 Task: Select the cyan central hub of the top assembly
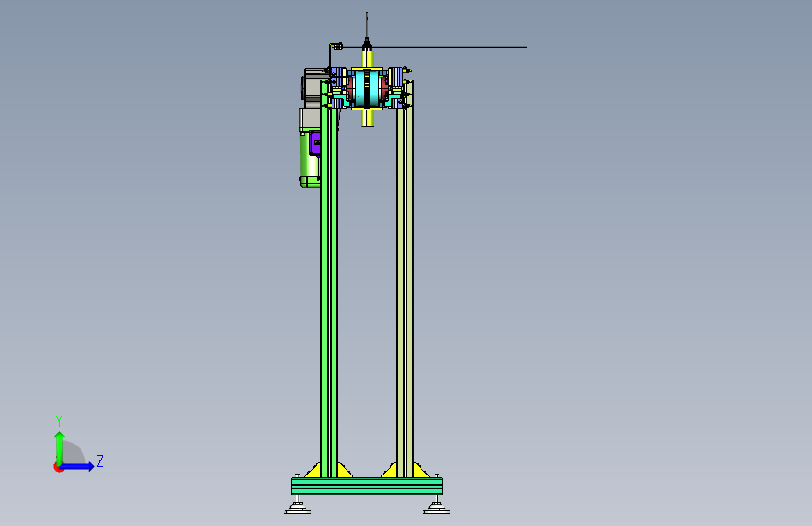367,89
